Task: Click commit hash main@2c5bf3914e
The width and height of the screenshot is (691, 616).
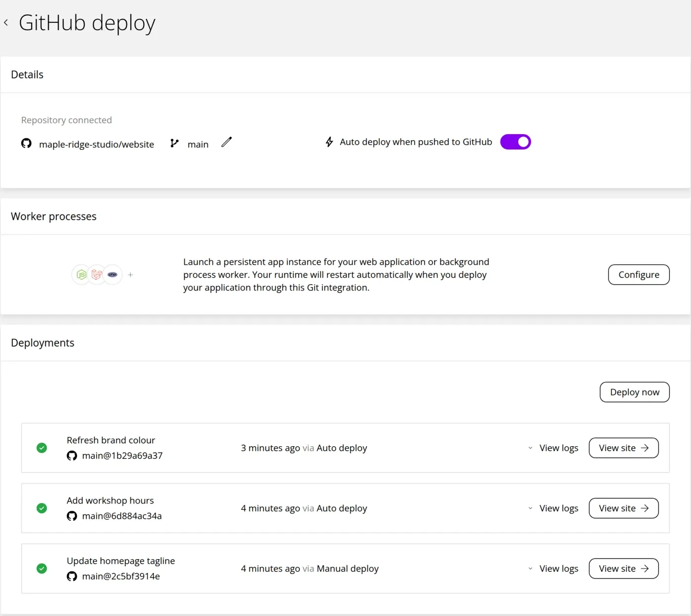Action: tap(121, 576)
